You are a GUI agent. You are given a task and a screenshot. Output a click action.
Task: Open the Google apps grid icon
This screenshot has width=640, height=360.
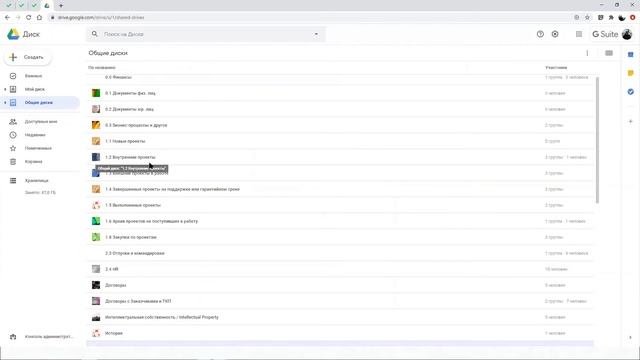click(579, 34)
